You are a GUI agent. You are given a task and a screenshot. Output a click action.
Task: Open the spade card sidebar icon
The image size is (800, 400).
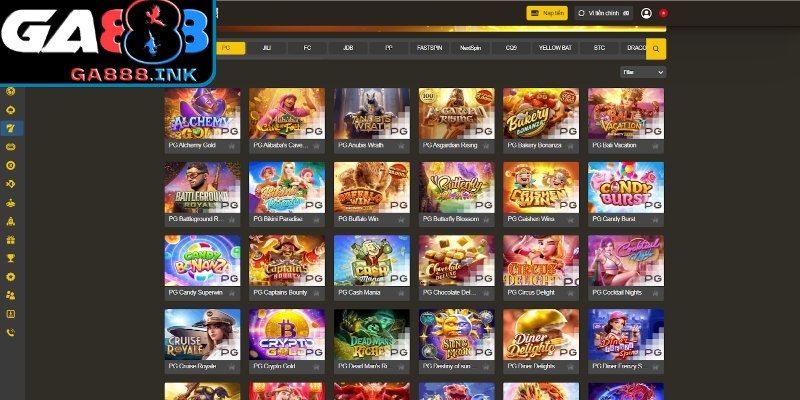10,110
